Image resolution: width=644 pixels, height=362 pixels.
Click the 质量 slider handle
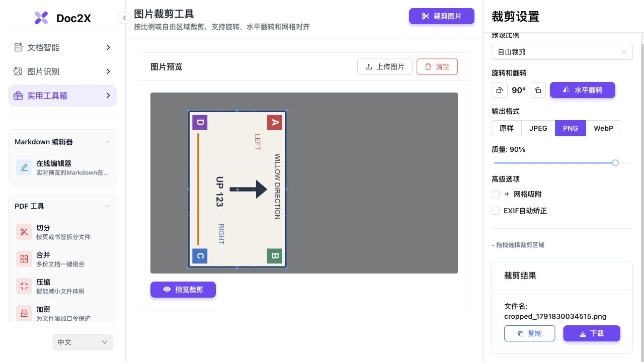[x=615, y=163]
